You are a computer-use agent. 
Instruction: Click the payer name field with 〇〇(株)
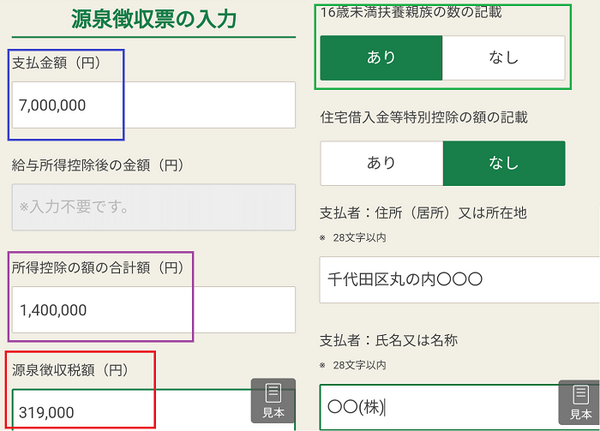click(x=460, y=407)
